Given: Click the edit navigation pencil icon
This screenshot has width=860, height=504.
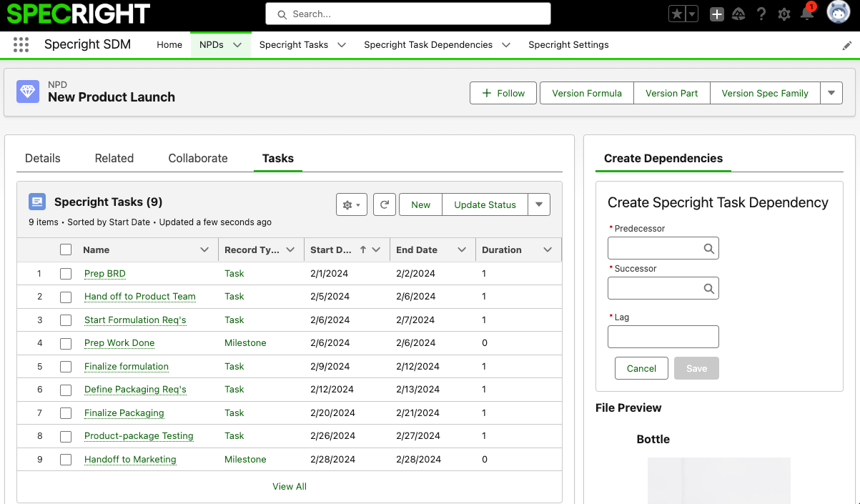Looking at the screenshot, I should coord(847,45).
